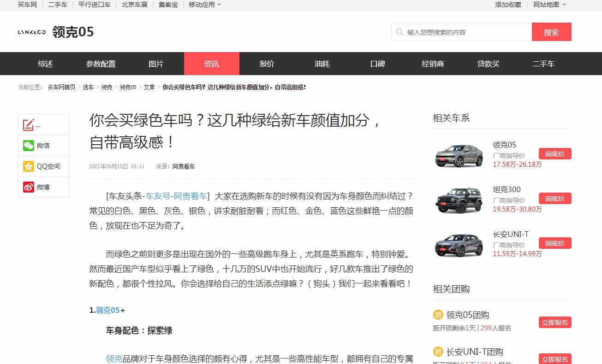Open 车友号 link in article

tap(158, 196)
